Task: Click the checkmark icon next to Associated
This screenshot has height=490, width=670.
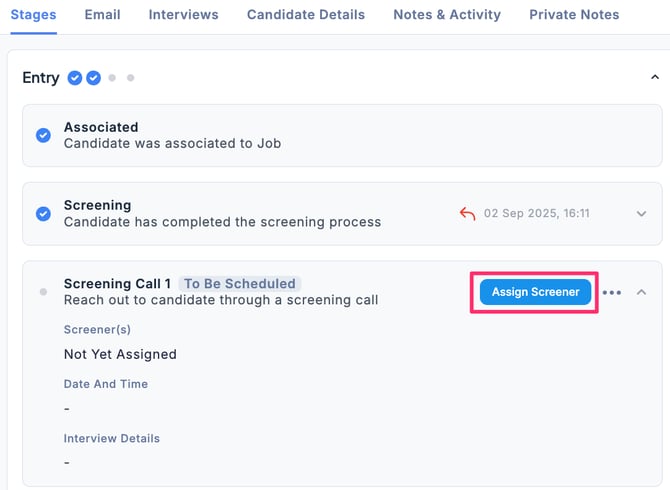Action: 43,135
